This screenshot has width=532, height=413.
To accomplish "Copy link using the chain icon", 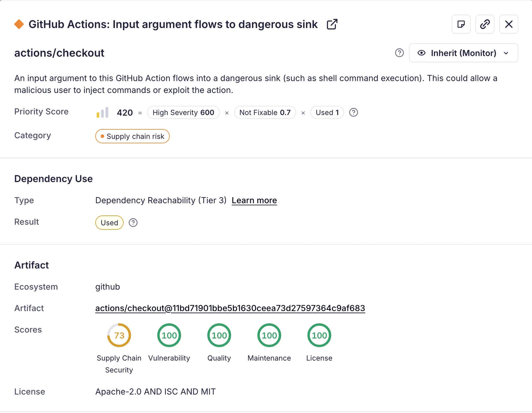I will click(x=485, y=24).
